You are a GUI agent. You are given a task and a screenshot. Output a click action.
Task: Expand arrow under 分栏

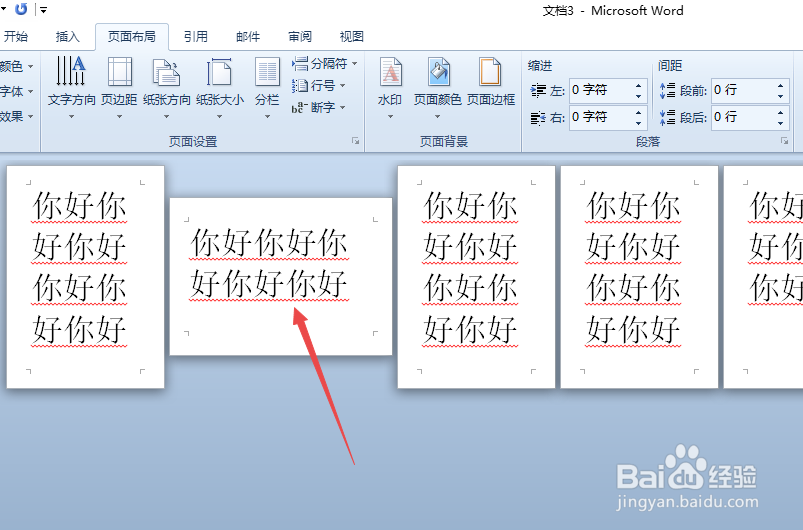267,117
